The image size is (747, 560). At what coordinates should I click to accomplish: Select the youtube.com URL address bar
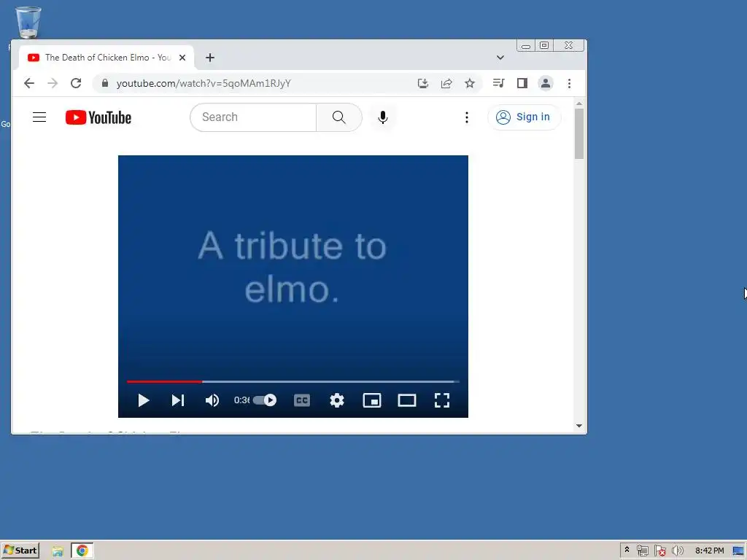pyautogui.click(x=204, y=83)
